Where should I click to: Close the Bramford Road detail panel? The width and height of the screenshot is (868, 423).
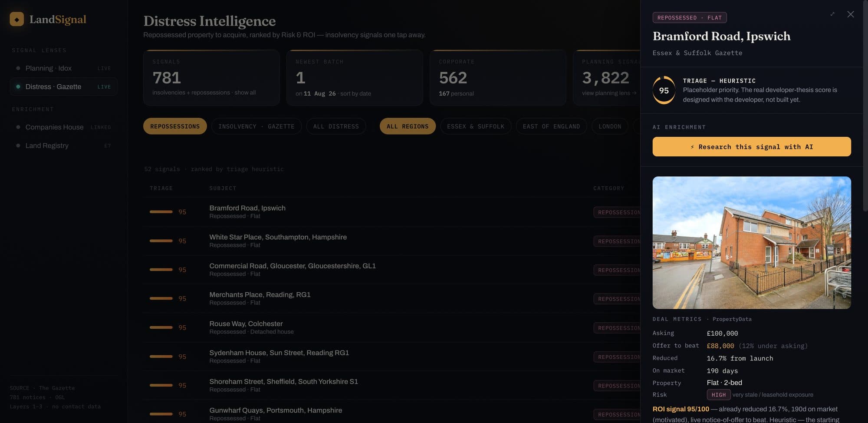pyautogui.click(x=850, y=14)
